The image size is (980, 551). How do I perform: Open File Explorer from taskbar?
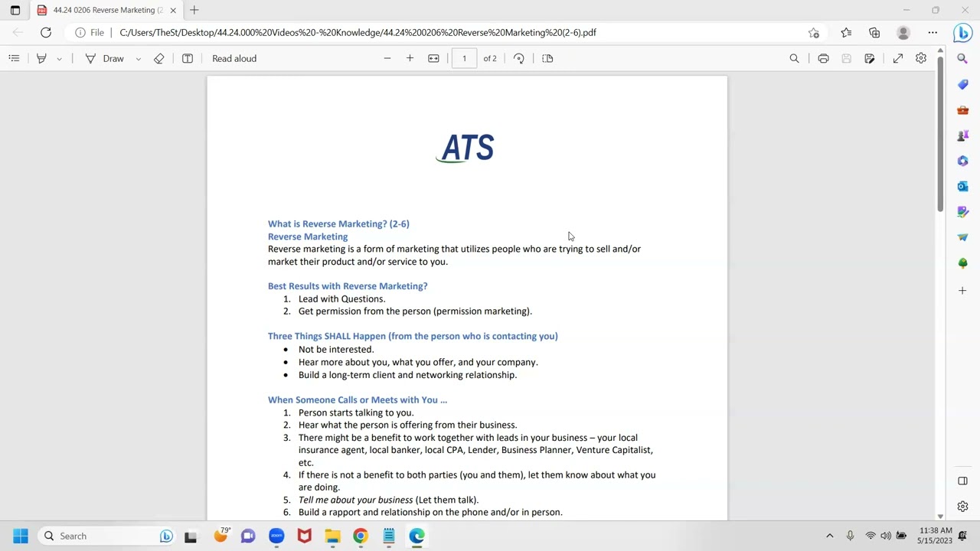pyautogui.click(x=332, y=536)
